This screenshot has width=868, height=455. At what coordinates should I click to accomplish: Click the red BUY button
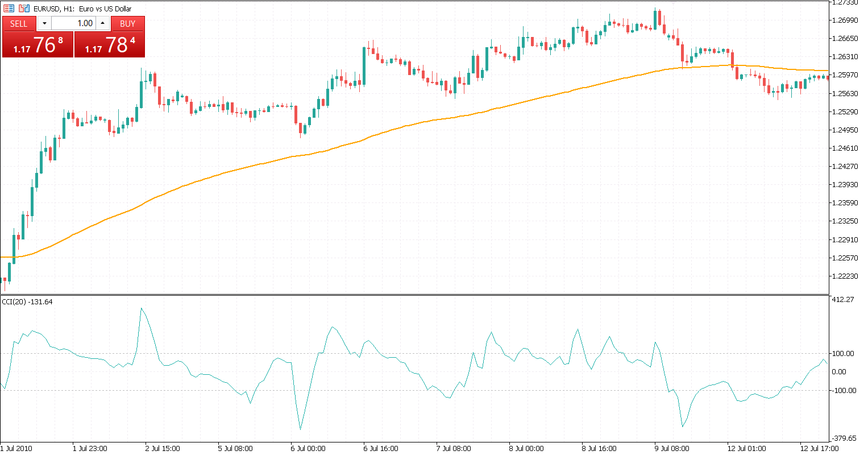pos(128,23)
